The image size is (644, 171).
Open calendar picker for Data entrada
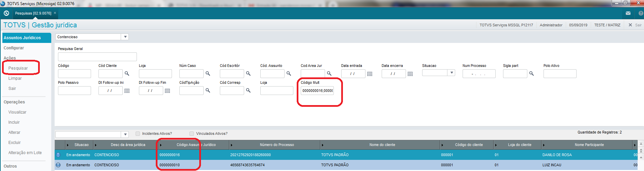click(370, 74)
